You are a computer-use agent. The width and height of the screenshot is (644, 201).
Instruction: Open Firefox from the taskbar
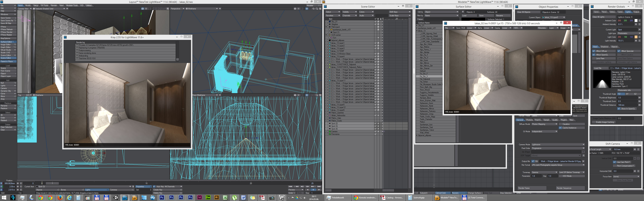60,197
